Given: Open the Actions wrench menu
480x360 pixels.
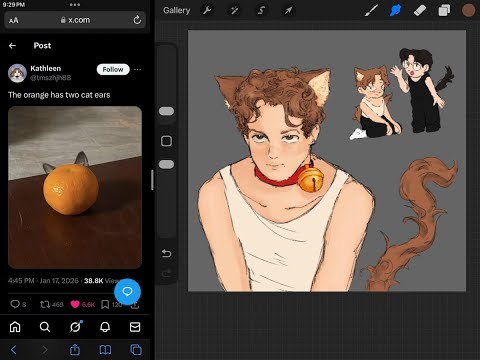Looking at the screenshot, I should (207, 10).
